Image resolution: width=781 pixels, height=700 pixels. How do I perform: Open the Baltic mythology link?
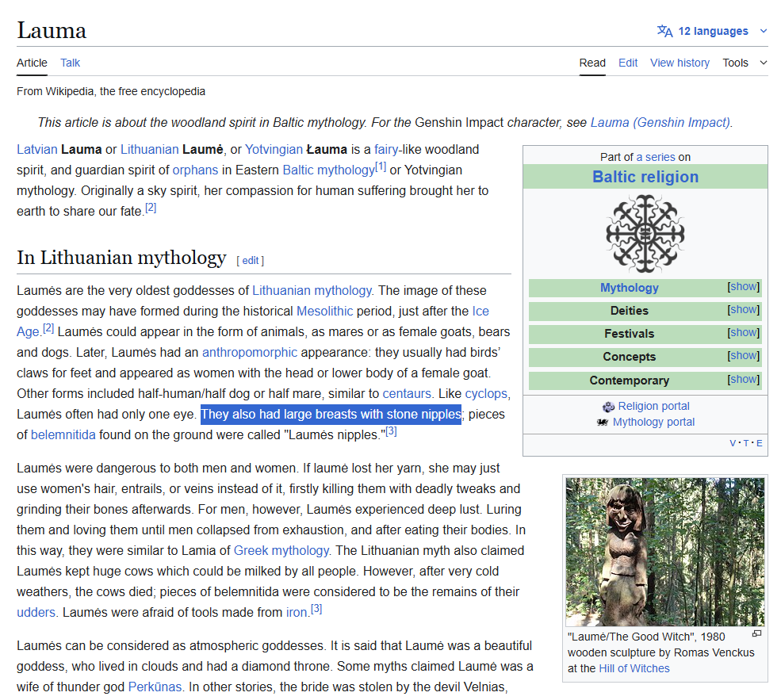coord(329,170)
